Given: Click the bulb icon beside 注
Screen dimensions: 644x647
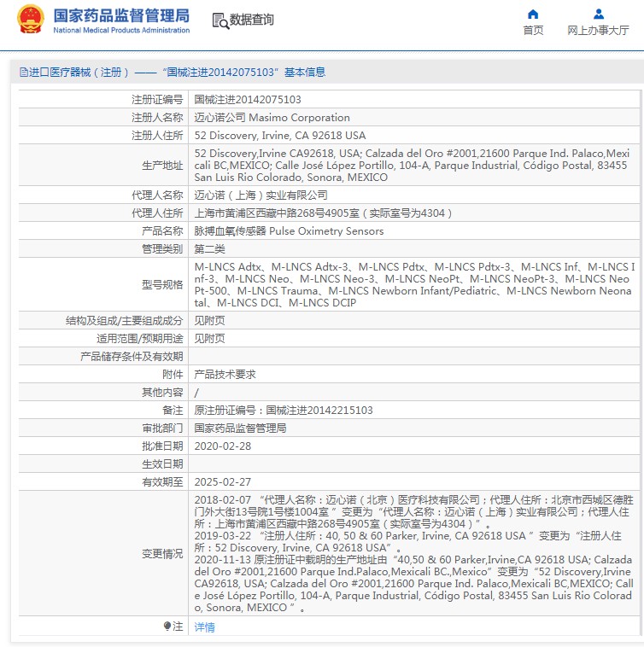Looking at the screenshot, I should point(167,627).
